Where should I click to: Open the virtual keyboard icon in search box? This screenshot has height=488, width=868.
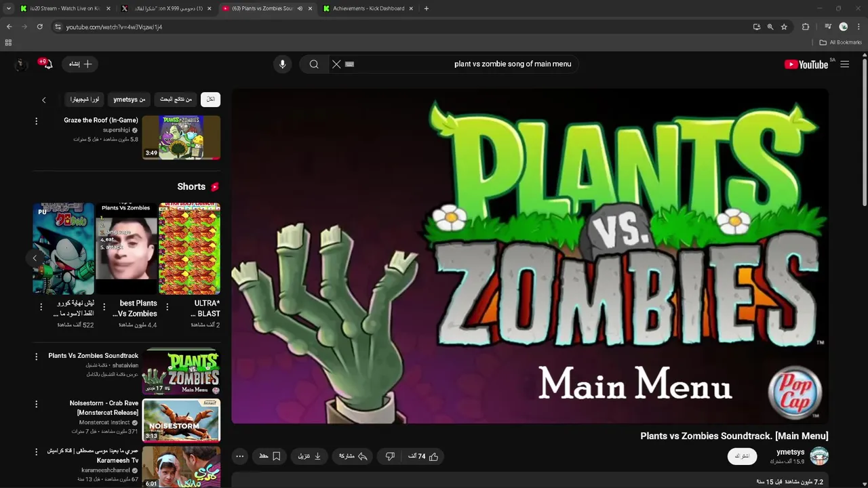point(350,64)
